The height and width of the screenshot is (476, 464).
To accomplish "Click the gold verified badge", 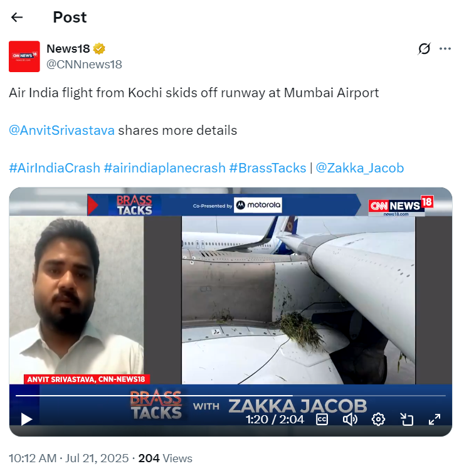I will 99,48.
